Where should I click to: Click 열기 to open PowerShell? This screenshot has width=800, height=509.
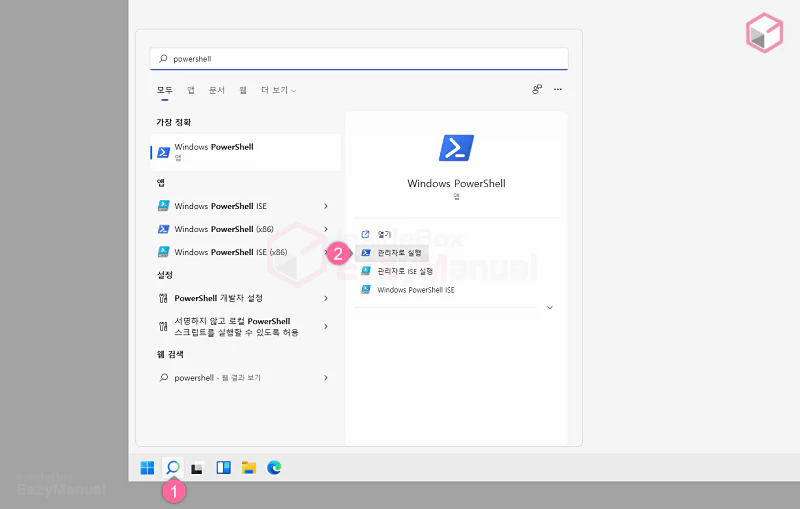click(x=384, y=234)
